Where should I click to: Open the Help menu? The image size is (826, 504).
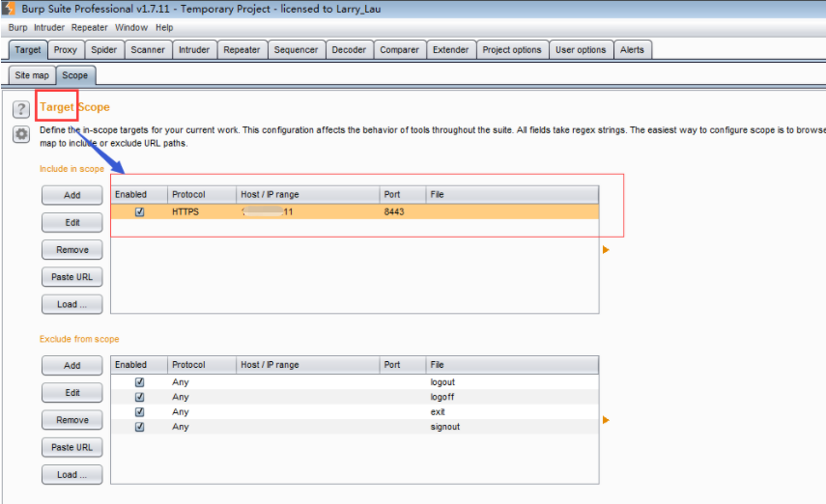[164, 27]
